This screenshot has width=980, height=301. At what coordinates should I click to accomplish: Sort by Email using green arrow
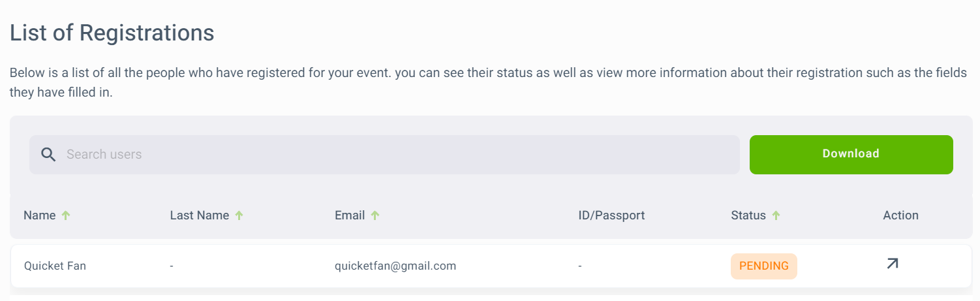[x=375, y=215]
